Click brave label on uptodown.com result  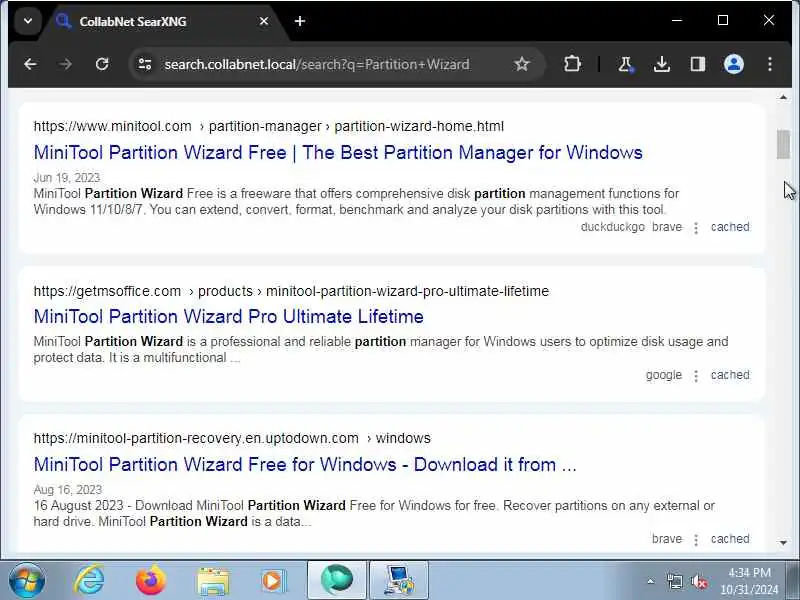(667, 539)
